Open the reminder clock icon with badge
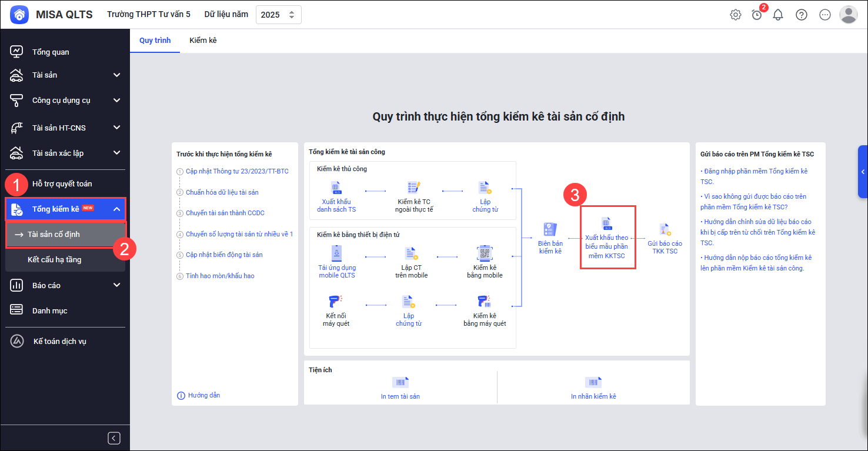The height and width of the screenshot is (451, 868). [757, 15]
